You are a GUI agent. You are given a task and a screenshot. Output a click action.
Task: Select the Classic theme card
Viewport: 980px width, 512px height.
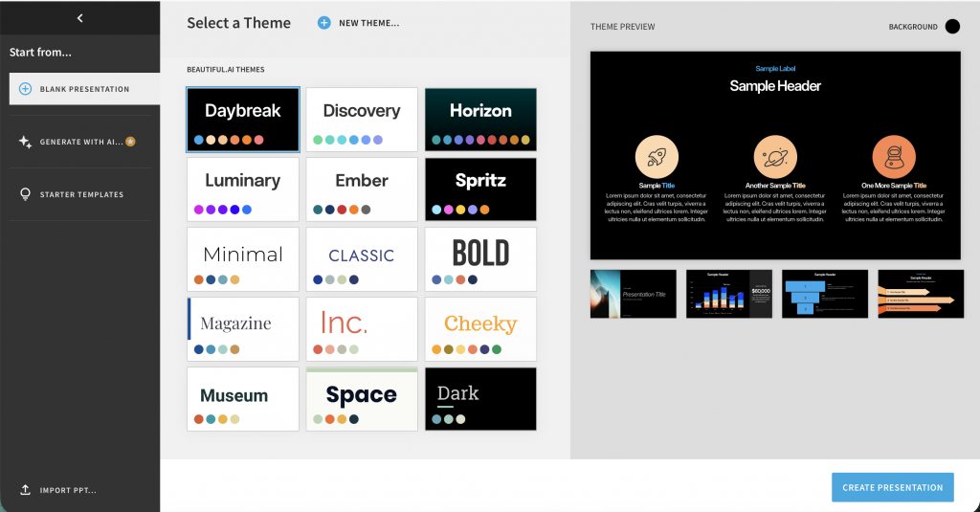(362, 259)
